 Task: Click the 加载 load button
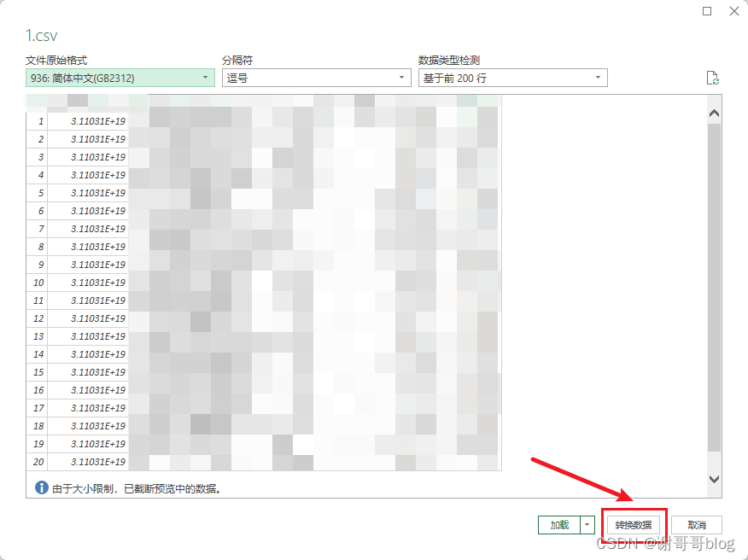(x=559, y=524)
